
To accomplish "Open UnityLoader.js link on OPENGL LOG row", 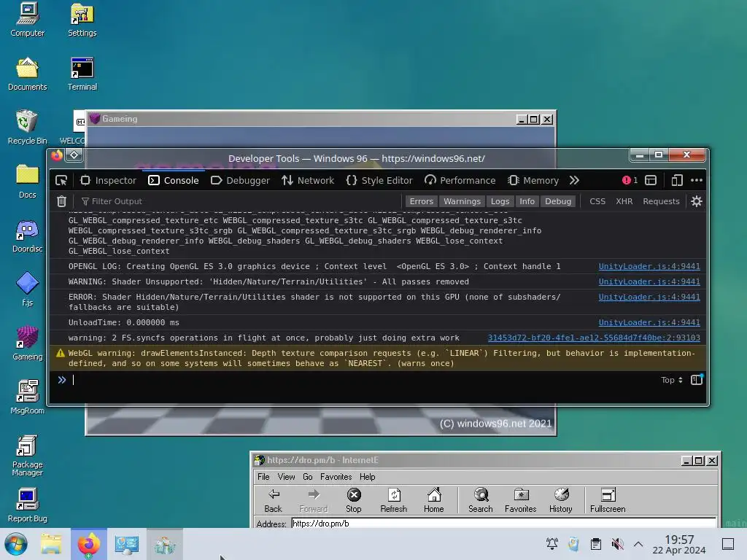I will click(x=649, y=267).
